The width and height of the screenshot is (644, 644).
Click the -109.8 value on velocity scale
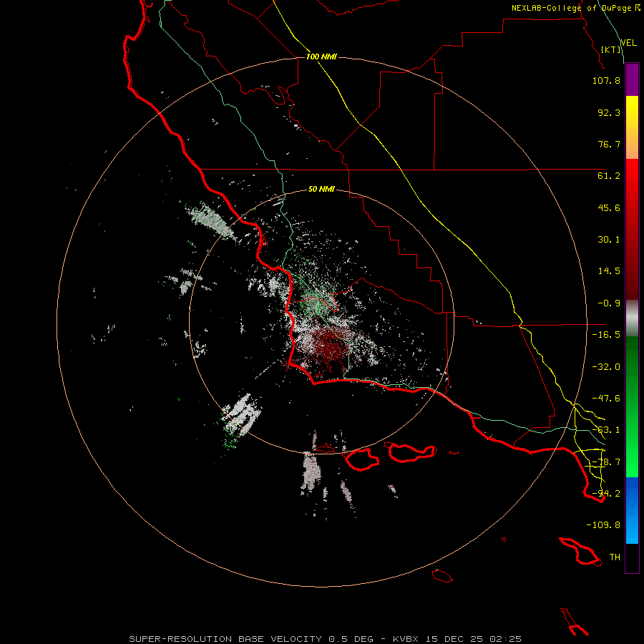pyautogui.click(x=603, y=525)
